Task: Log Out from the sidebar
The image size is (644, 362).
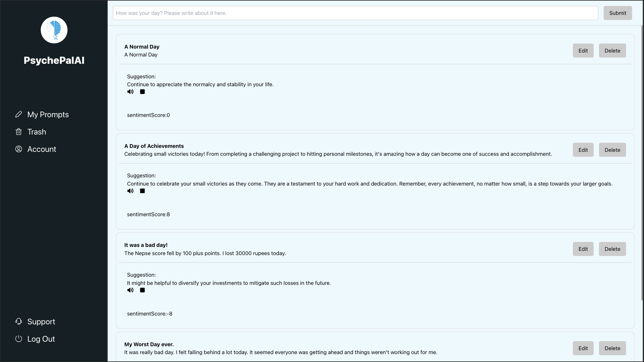Action: click(41, 339)
